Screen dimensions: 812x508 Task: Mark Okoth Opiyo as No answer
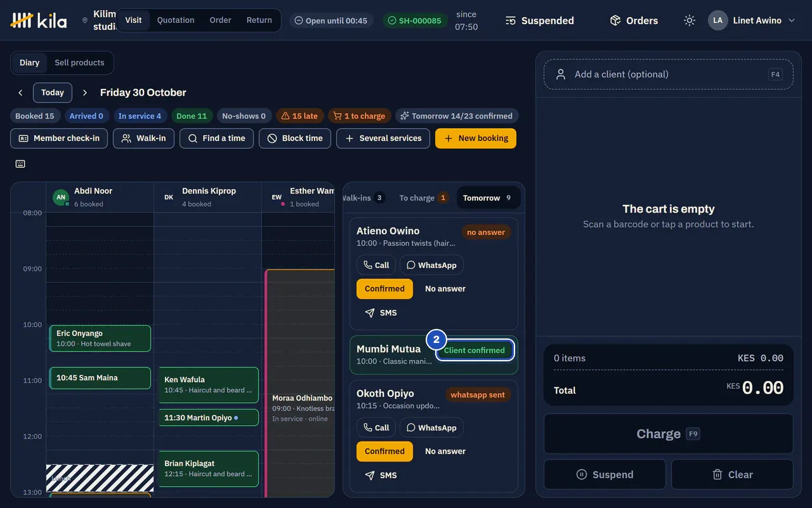[x=445, y=451]
